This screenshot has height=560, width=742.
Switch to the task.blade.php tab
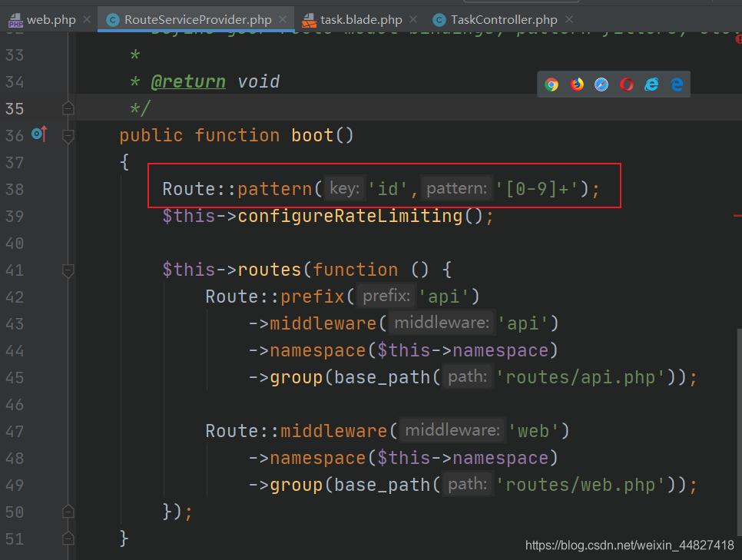click(x=361, y=20)
